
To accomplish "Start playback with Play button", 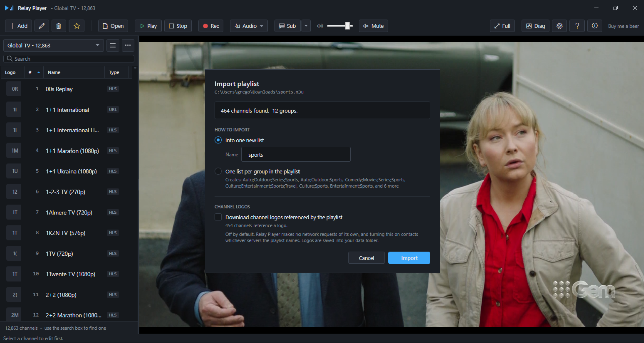I will point(148,26).
